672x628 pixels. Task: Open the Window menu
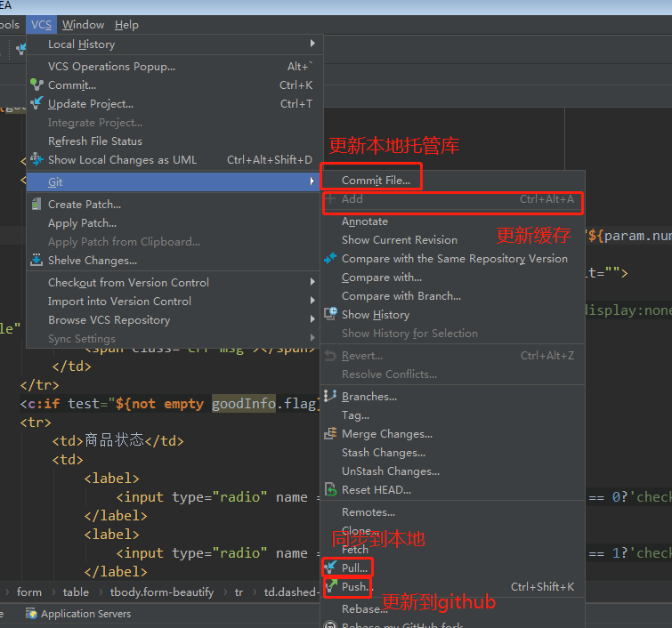[83, 25]
